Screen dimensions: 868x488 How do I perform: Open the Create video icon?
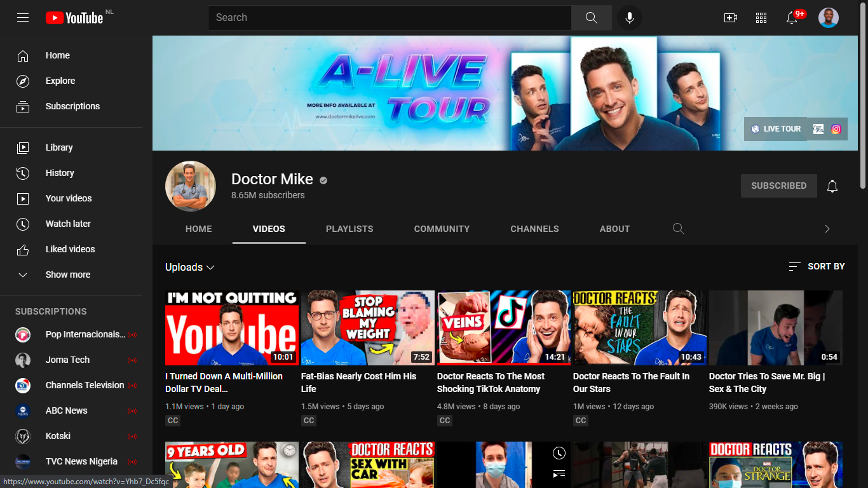(x=731, y=18)
